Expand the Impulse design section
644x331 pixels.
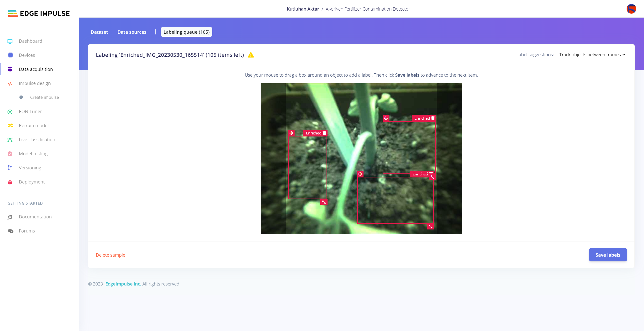[x=35, y=83]
